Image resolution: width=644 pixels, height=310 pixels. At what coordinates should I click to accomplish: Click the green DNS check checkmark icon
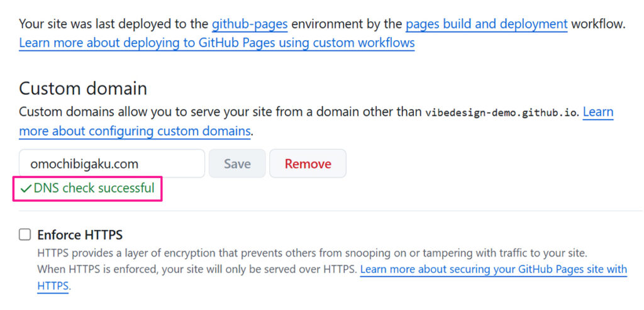click(26, 188)
